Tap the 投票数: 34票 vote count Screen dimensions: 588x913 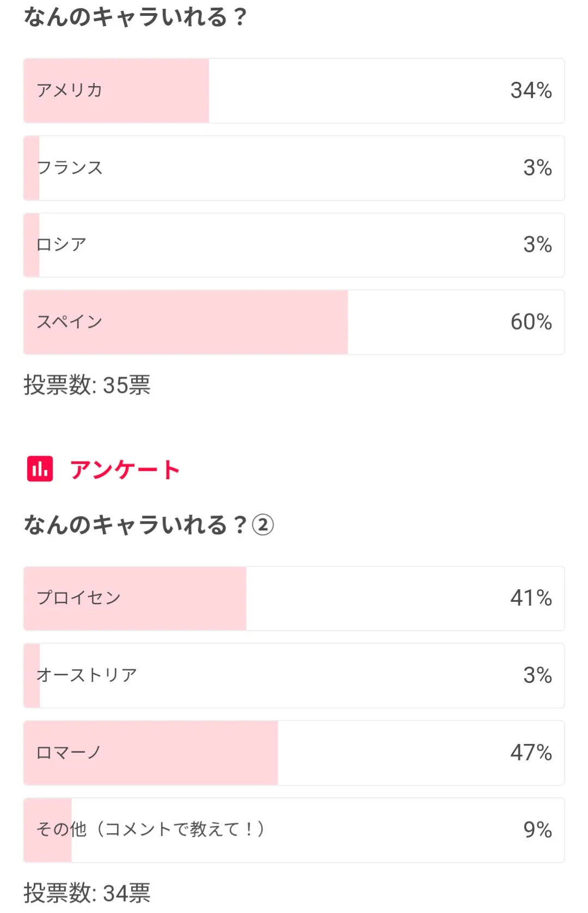point(87,893)
